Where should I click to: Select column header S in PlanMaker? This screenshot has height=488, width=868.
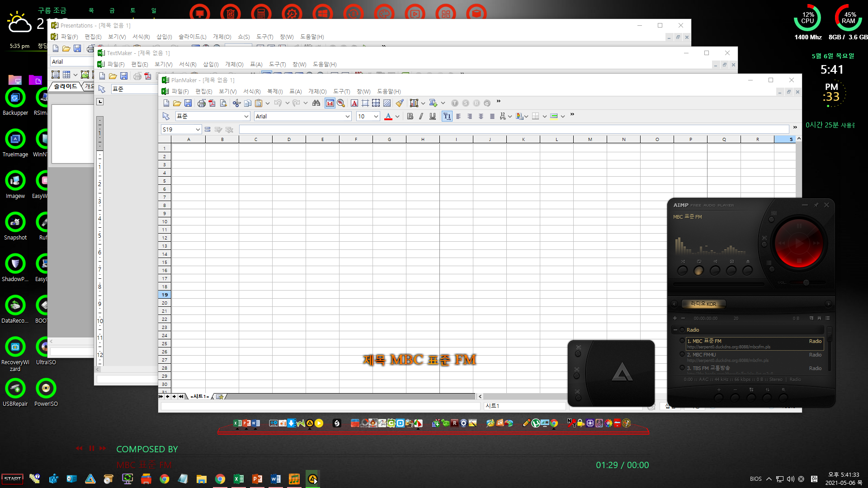pos(785,139)
